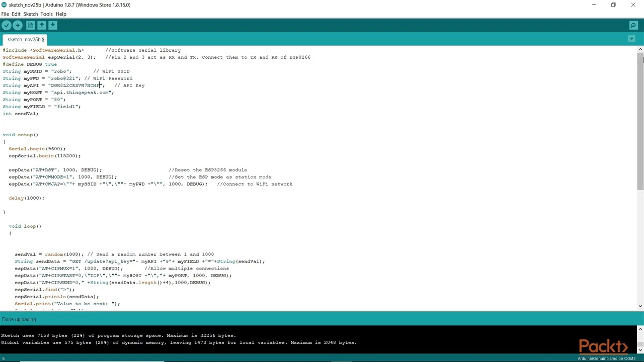
Task: Click the 'Serial.print("Value to be sent: ")' line
Action: 67,304
